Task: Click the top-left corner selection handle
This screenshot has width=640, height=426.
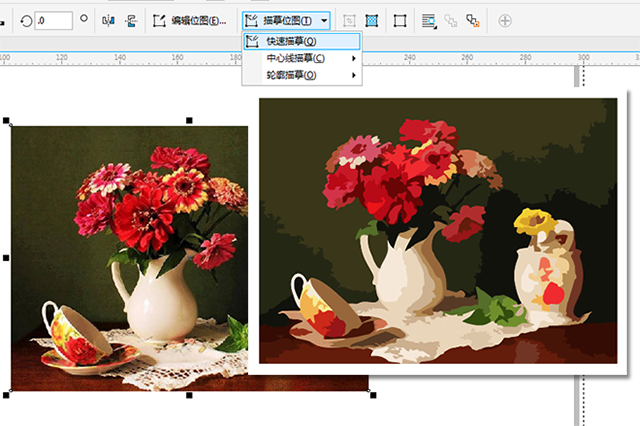Action: tap(8, 121)
